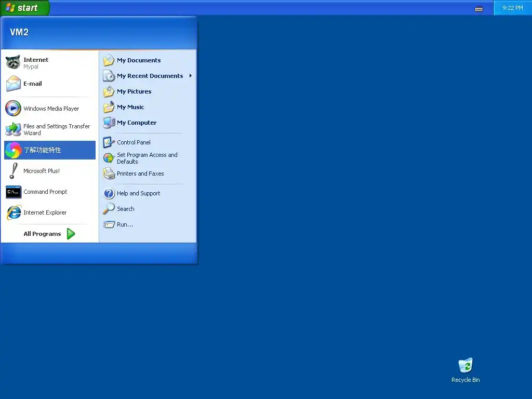The height and width of the screenshot is (399, 532).
Task: Click the Microsoft Plus! label
Action: coord(42,170)
